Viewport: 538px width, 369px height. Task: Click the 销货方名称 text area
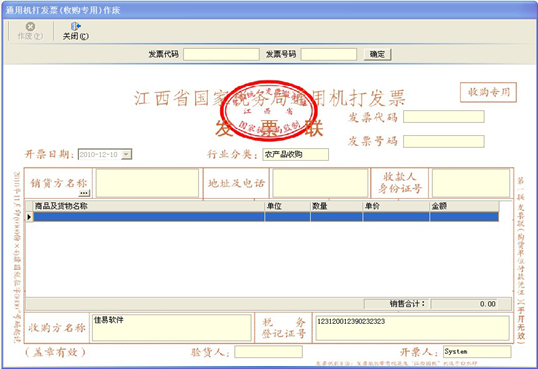point(148,183)
